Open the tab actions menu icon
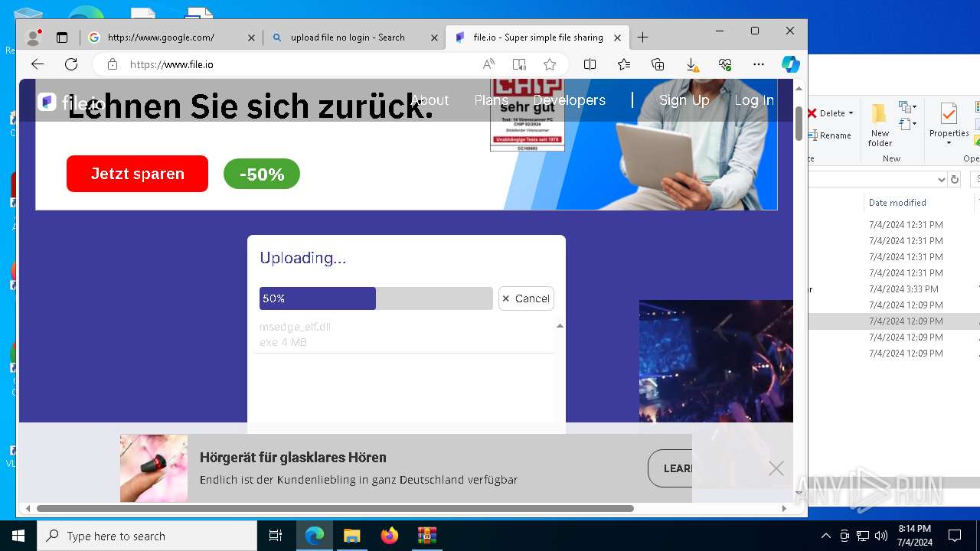980x551 pixels. coord(62,37)
